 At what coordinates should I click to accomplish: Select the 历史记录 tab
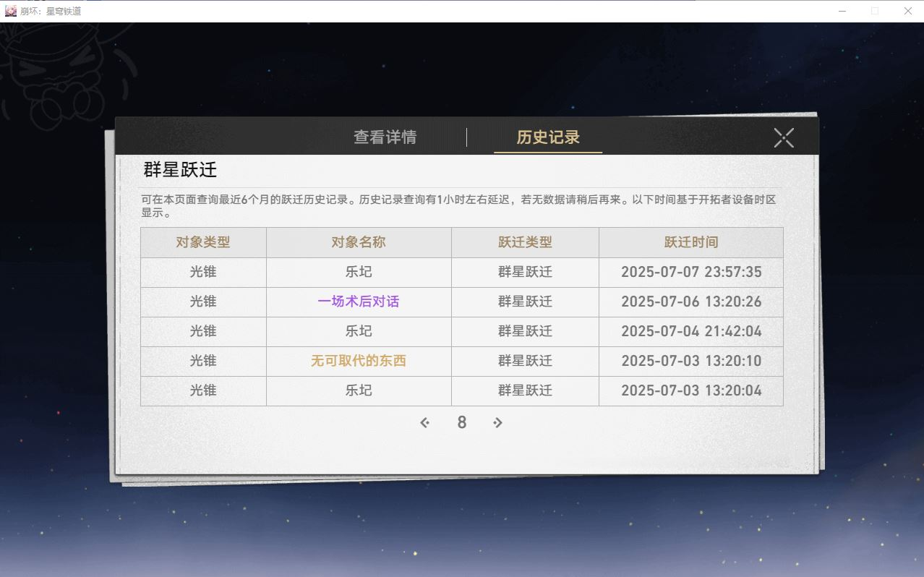pyautogui.click(x=547, y=137)
